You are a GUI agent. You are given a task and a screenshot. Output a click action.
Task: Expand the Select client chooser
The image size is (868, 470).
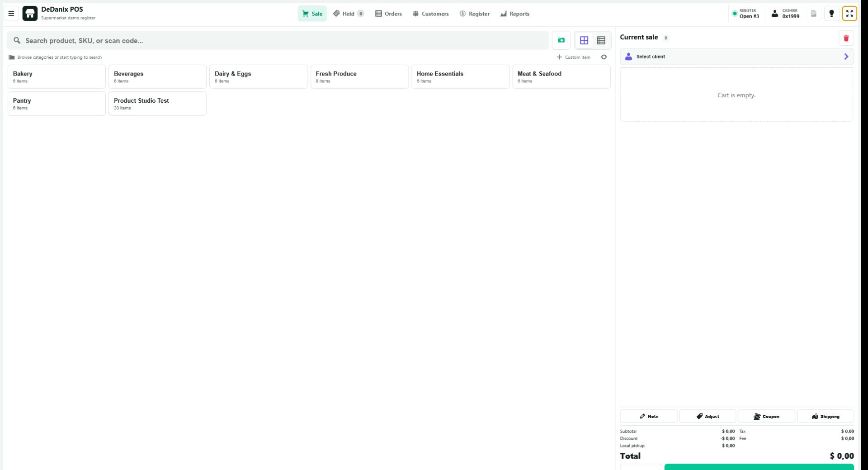(x=736, y=57)
